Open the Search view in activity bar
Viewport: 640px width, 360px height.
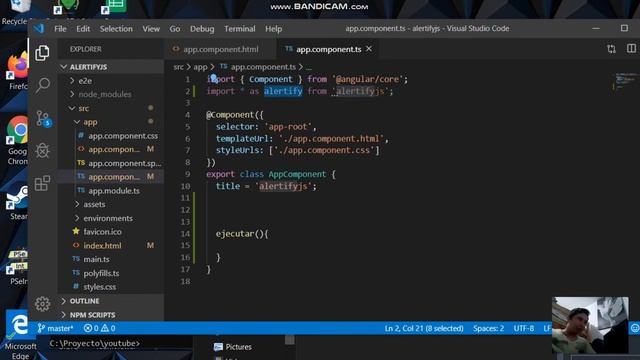pyautogui.click(x=42, y=85)
